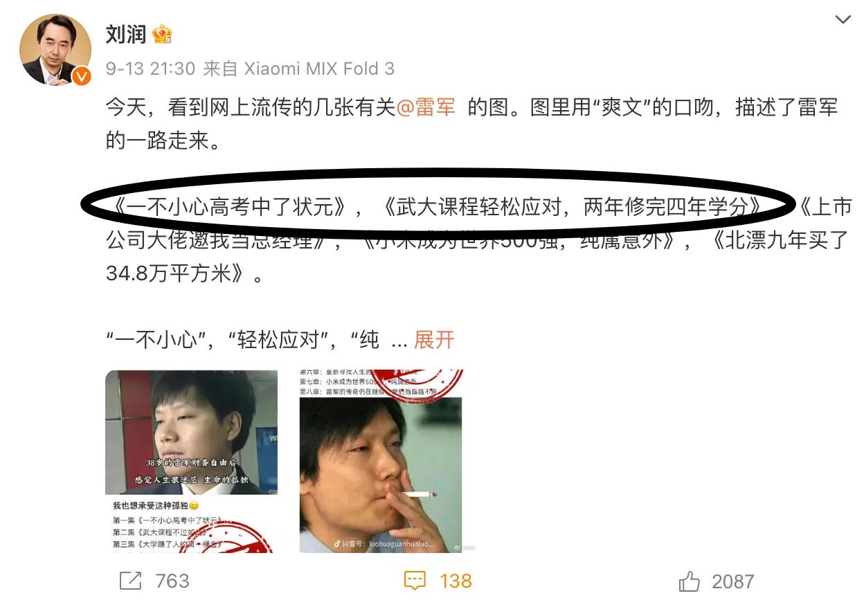Open the second image of smoking man

(x=381, y=461)
